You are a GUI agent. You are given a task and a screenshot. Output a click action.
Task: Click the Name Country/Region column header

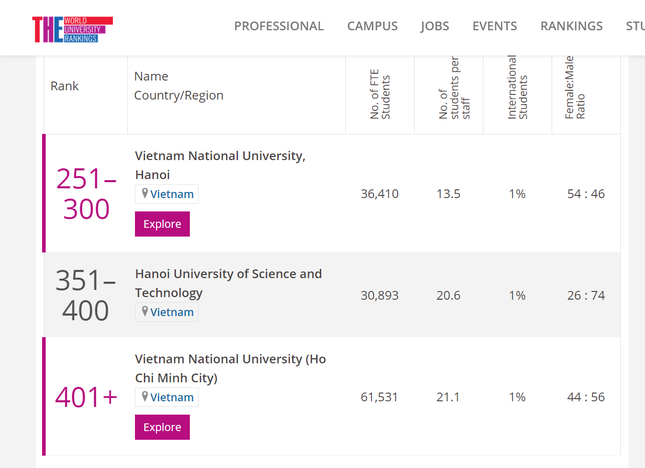pyautogui.click(x=179, y=86)
